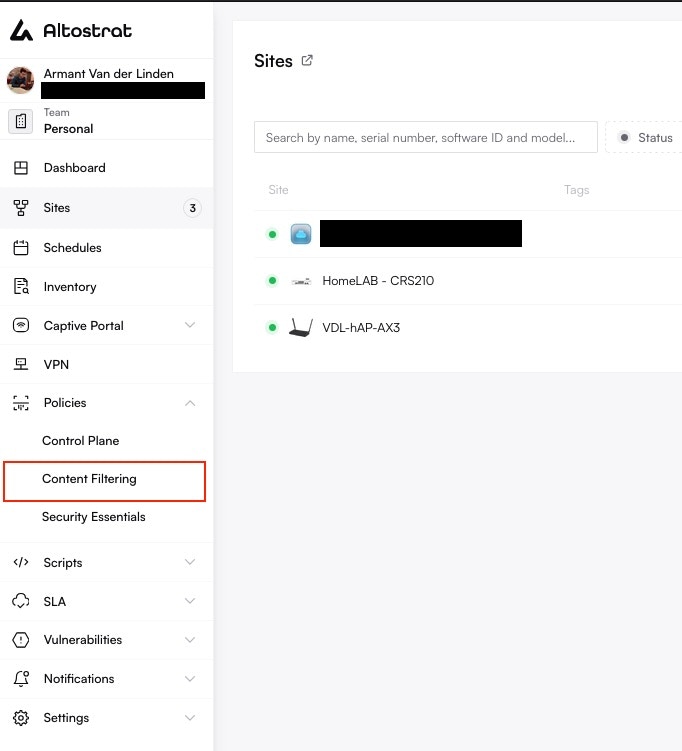The image size is (682, 751).
Task: Click the cloud device icon in first row
Action: pos(301,234)
